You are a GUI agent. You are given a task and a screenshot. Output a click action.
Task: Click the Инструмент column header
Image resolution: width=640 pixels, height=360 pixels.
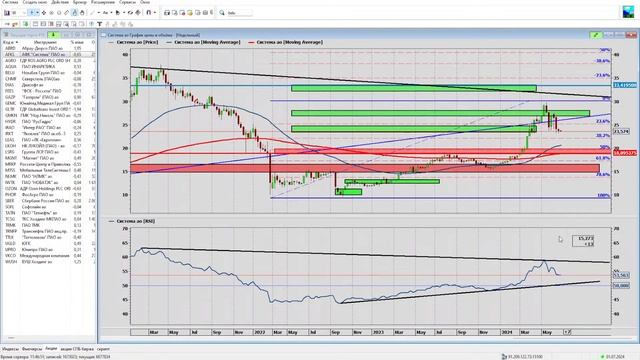pyautogui.click(x=45, y=42)
